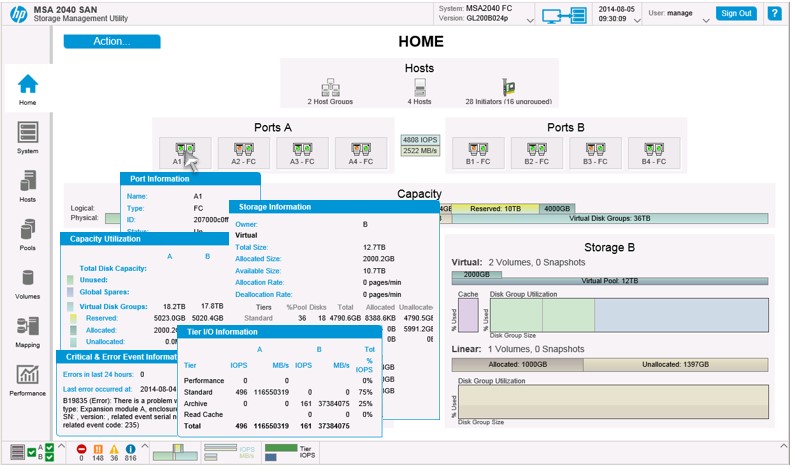The height and width of the screenshot is (467, 793).
Task: Click the Storage Information popup title
Action: click(x=275, y=207)
